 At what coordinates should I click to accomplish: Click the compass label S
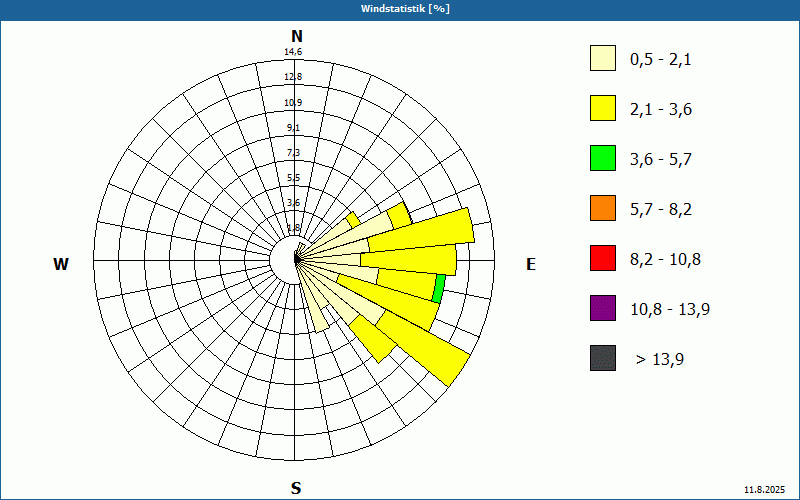pos(296,488)
